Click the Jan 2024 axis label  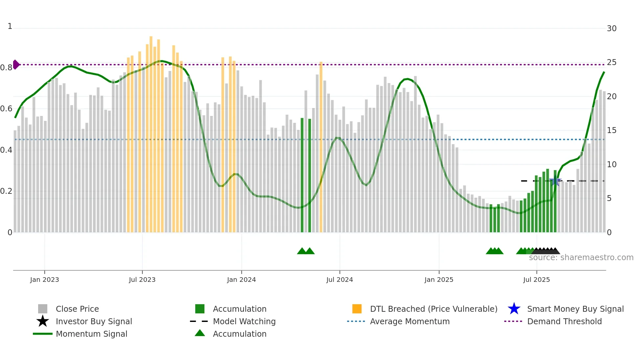pos(241,280)
